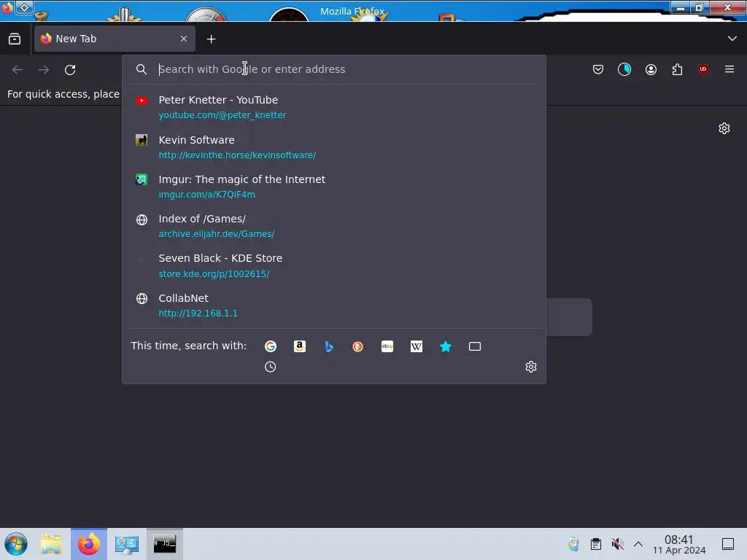Open clock showing 08:41
This screenshot has width=747, height=560.
[x=679, y=544]
